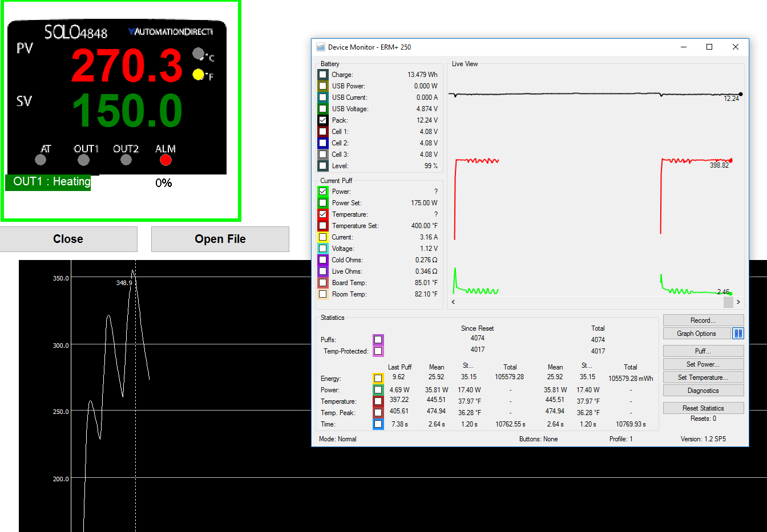
Task: Tick the Voltage checkbox in Current Puff
Action: 323,249
